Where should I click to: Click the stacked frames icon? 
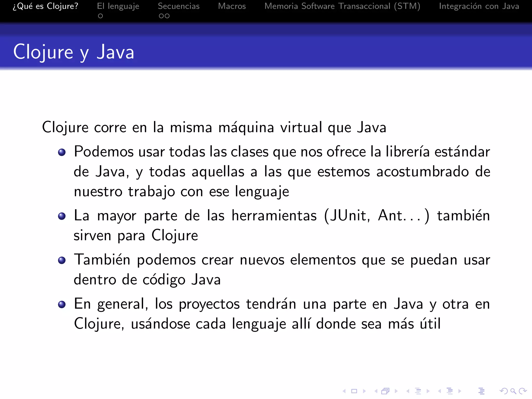click(386, 391)
